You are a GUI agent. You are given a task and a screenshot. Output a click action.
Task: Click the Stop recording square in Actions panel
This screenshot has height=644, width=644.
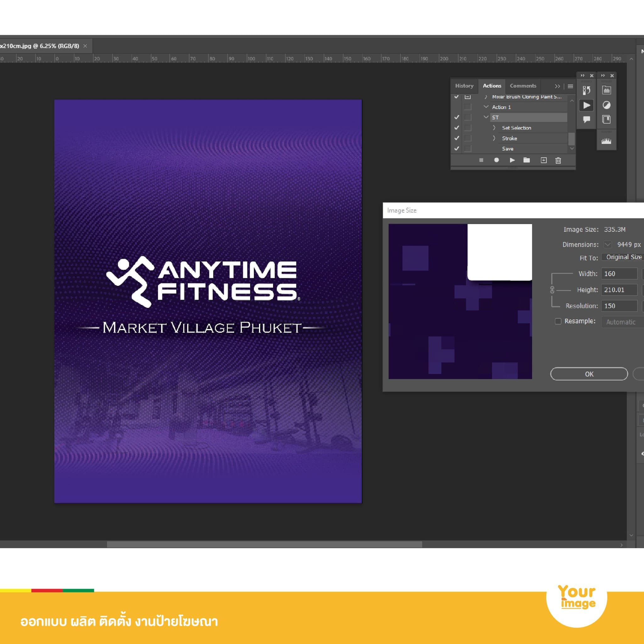[481, 160]
